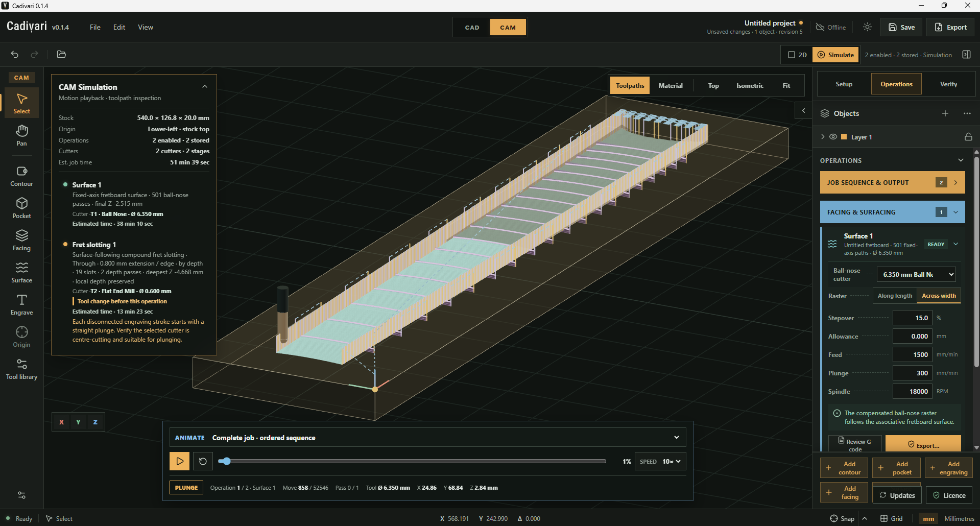Click Add contour button
Viewport: 980px width, 526px height.
tap(844, 468)
